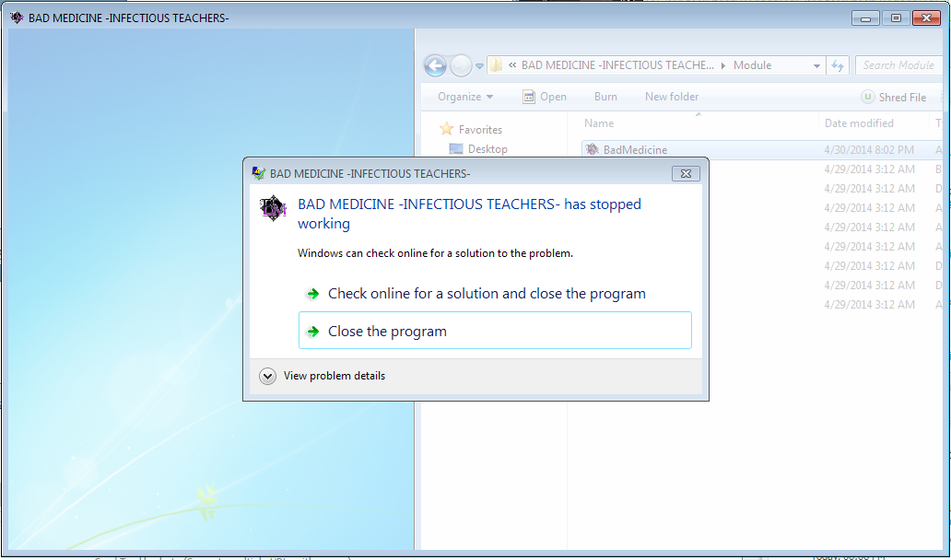Click the Refresh button beside address bar
951x560 pixels.
tap(837, 65)
